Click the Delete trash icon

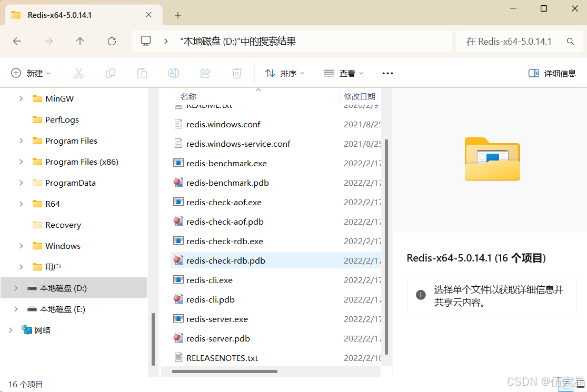[237, 73]
